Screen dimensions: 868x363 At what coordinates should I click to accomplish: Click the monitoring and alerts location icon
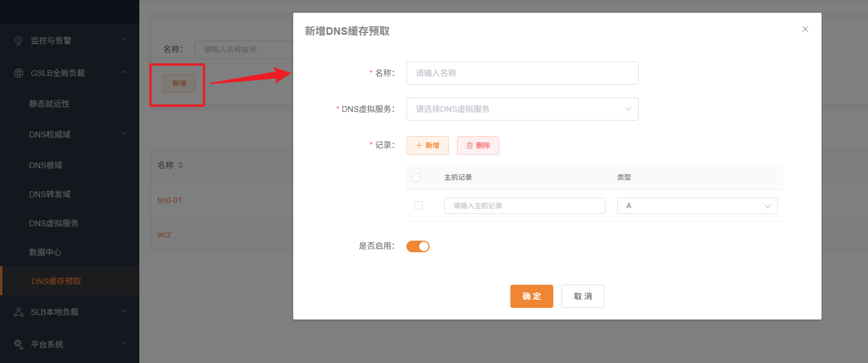coord(19,41)
